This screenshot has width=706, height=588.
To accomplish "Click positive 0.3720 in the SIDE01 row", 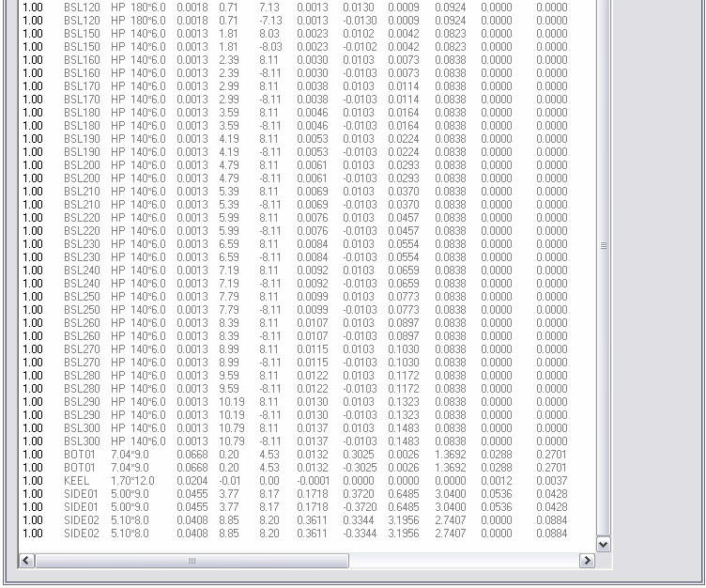I will (359, 494).
